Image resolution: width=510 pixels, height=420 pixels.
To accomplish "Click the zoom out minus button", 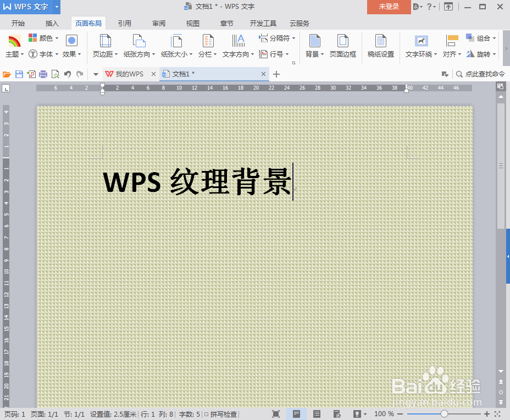I will (x=400, y=414).
